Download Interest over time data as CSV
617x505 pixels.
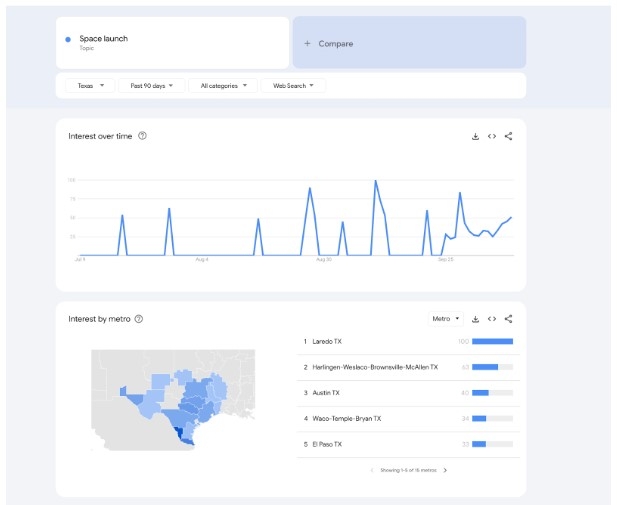pyautogui.click(x=475, y=136)
